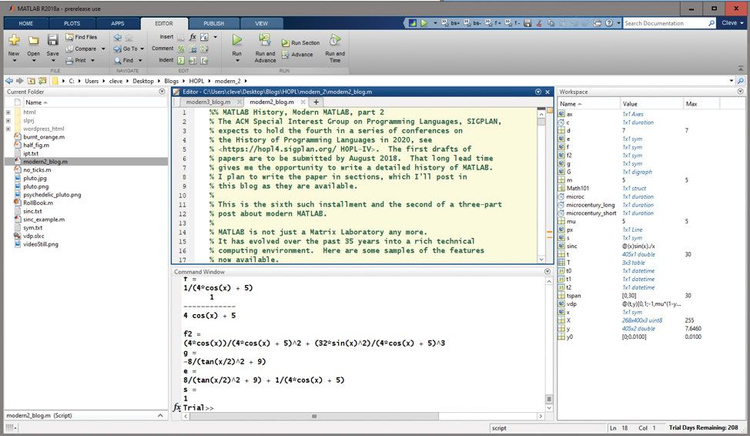Open the Compare dropdown arrow

coord(103,49)
